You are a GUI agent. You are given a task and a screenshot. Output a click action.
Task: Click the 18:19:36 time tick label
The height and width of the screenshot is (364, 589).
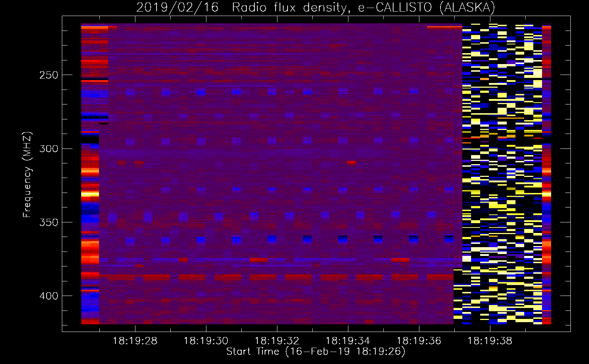coord(419,341)
